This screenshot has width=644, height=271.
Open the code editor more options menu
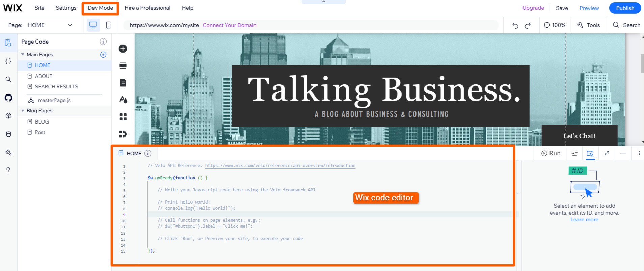639,153
